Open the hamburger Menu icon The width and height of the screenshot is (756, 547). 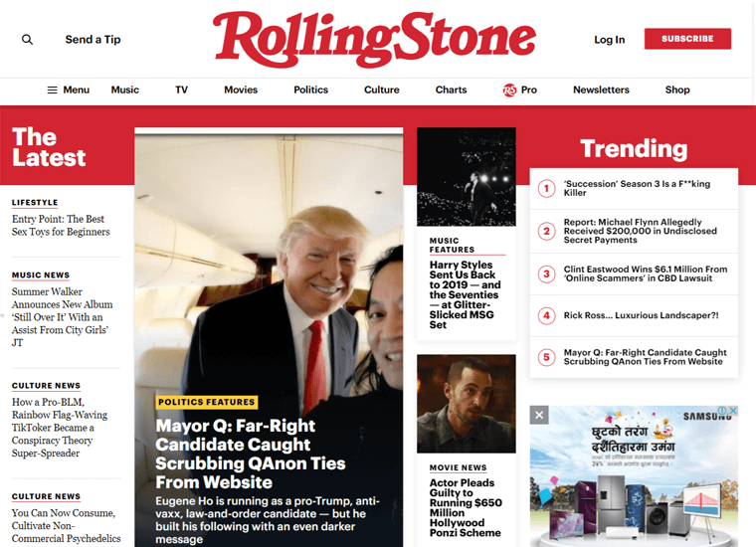click(52, 91)
